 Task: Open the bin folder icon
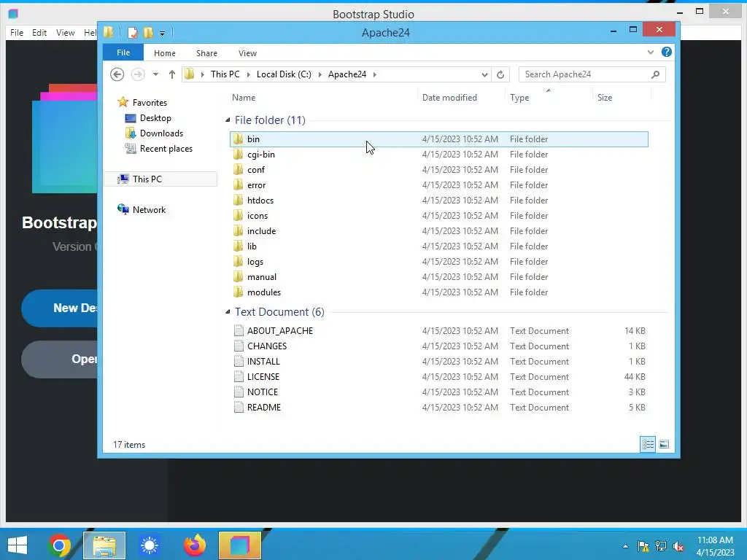tap(239, 139)
